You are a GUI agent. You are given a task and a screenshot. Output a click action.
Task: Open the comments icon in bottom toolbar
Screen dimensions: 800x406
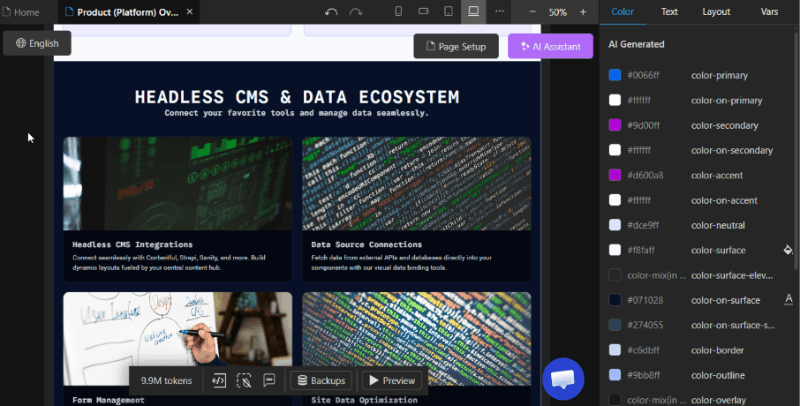coord(269,380)
